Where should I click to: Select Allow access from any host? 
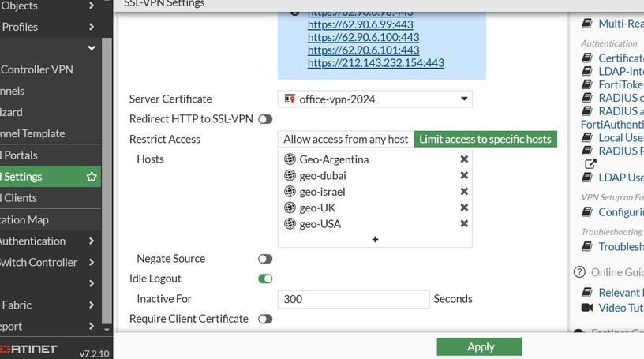[x=346, y=139]
